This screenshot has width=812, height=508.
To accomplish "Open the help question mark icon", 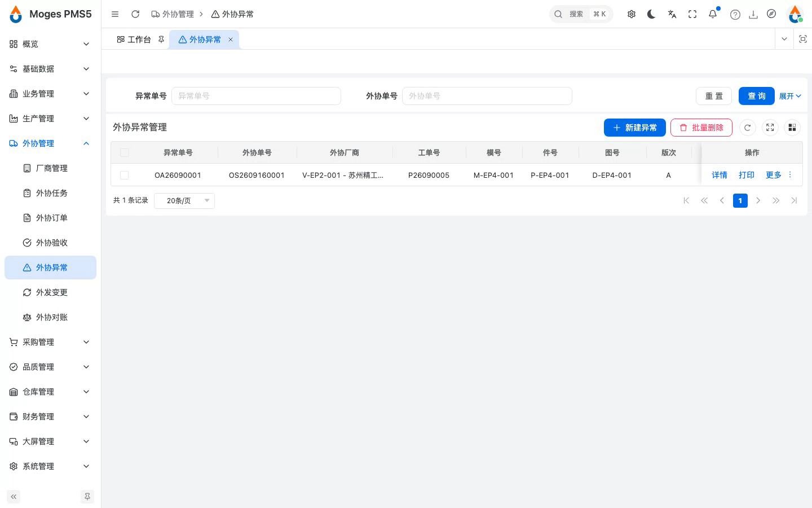I will click(735, 15).
